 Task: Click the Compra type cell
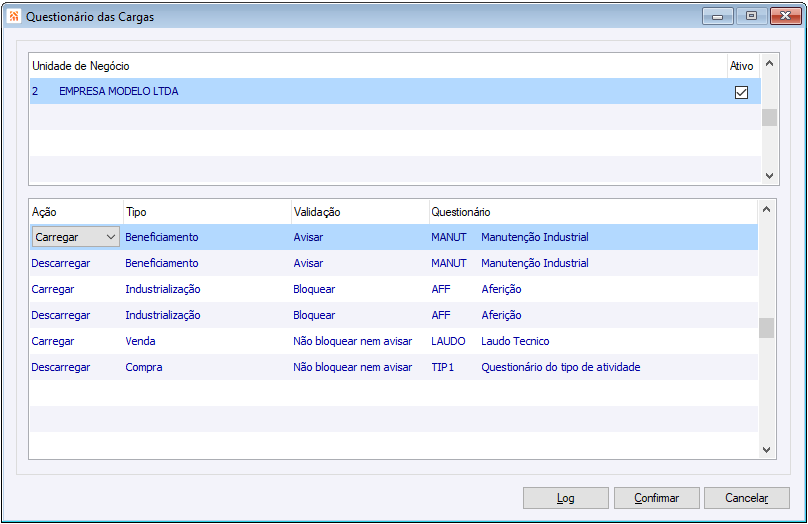144,367
